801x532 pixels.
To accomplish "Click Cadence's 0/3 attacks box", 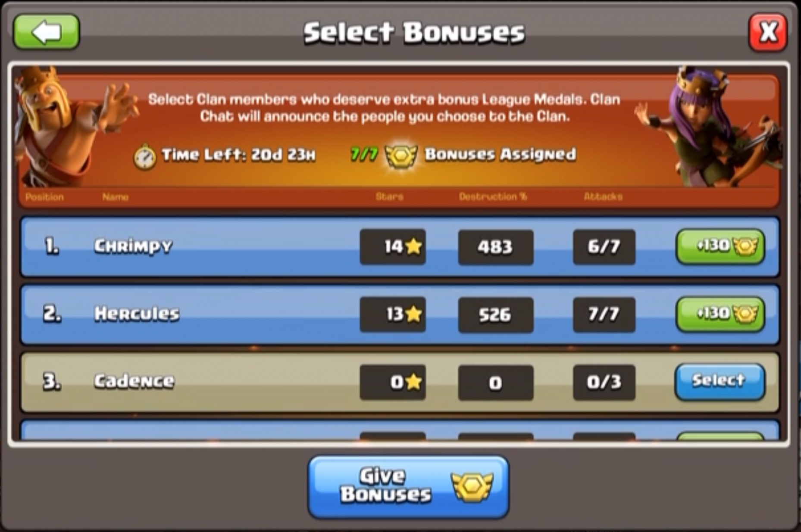I will tap(604, 383).
